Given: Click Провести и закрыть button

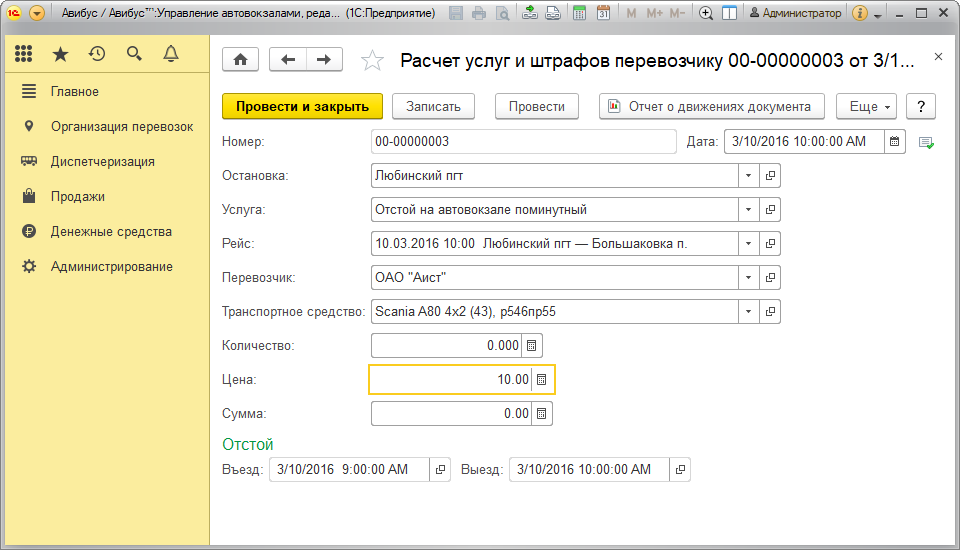Looking at the screenshot, I should point(302,107).
